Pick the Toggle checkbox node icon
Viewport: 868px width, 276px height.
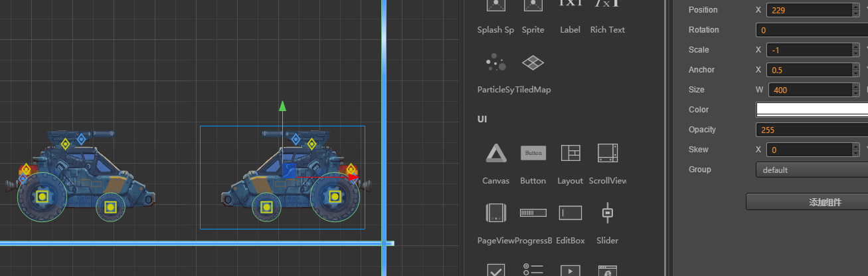(x=496, y=270)
